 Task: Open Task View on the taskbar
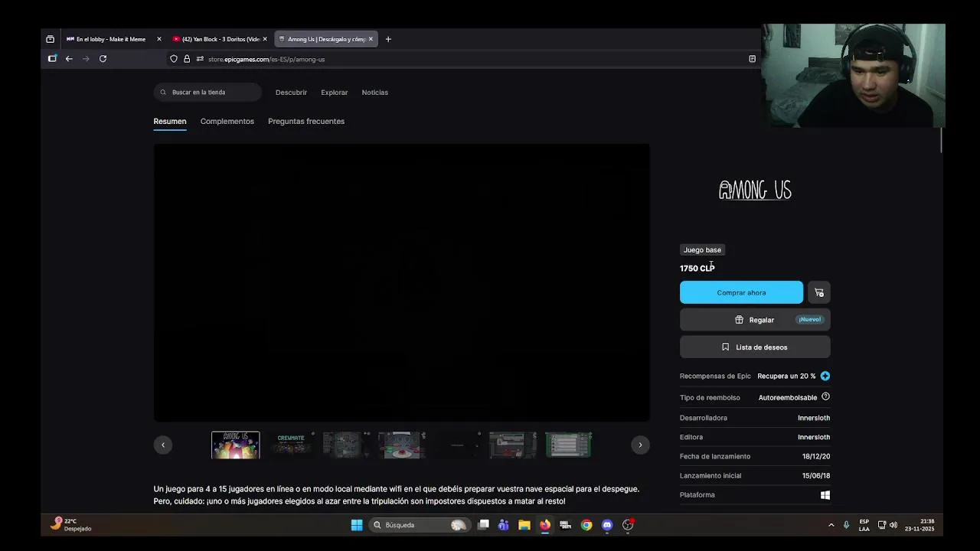tap(484, 525)
